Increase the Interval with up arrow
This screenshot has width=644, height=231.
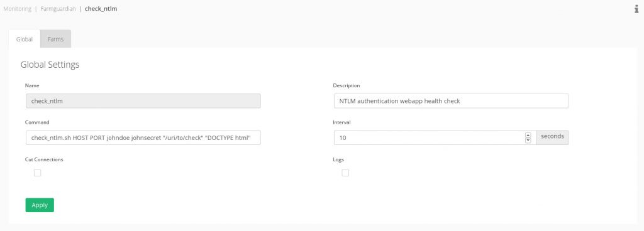click(x=528, y=135)
